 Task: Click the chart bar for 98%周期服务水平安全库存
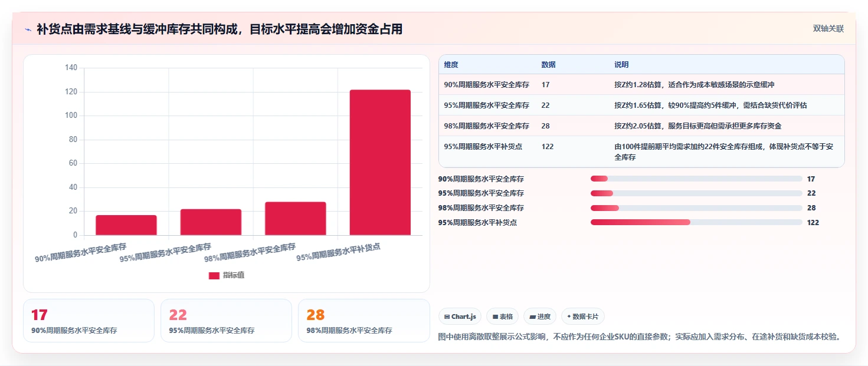(x=296, y=219)
